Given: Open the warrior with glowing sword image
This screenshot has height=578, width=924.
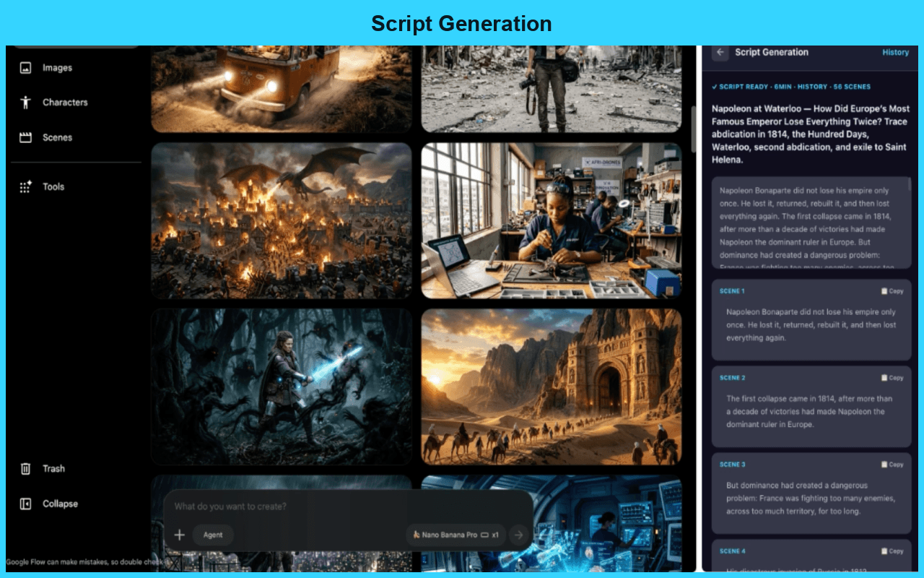Looking at the screenshot, I should pyautogui.click(x=282, y=387).
